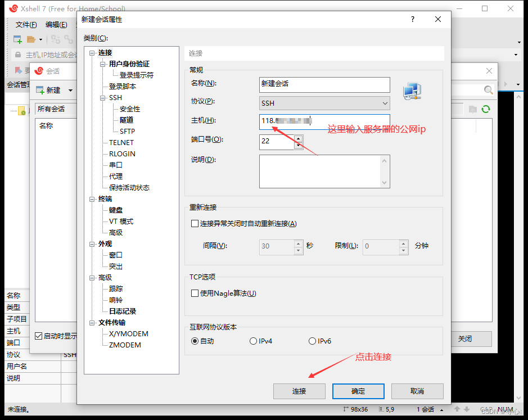The image size is (528, 420).
Task: Click the 主机(H) host input field
Action: [324, 121]
